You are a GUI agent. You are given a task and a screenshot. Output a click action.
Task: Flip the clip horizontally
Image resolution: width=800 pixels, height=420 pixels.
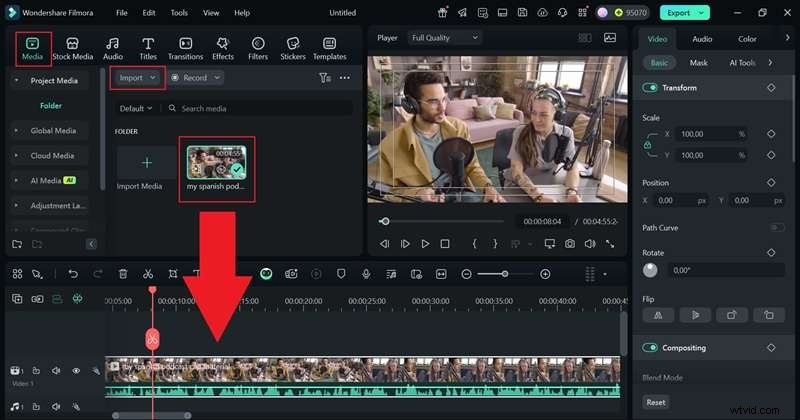[x=657, y=314]
